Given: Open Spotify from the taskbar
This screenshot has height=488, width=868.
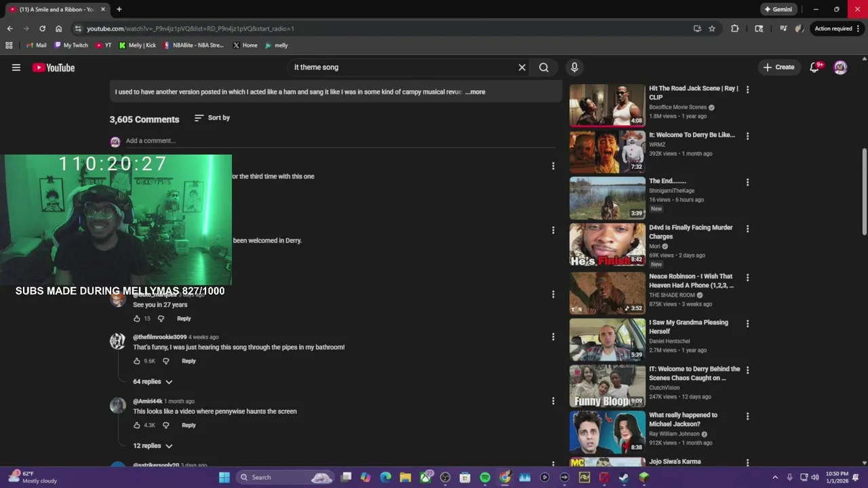Looking at the screenshot, I should coord(485,477).
